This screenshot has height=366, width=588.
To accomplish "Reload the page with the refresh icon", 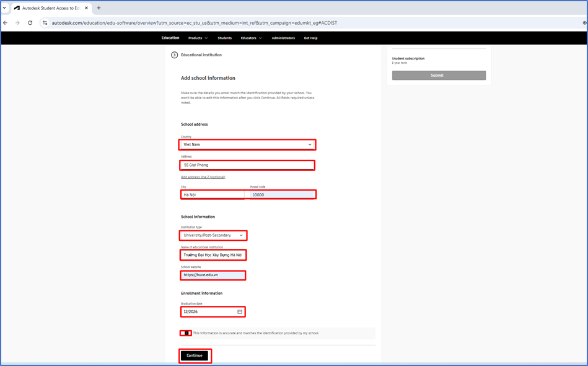I will (x=30, y=23).
